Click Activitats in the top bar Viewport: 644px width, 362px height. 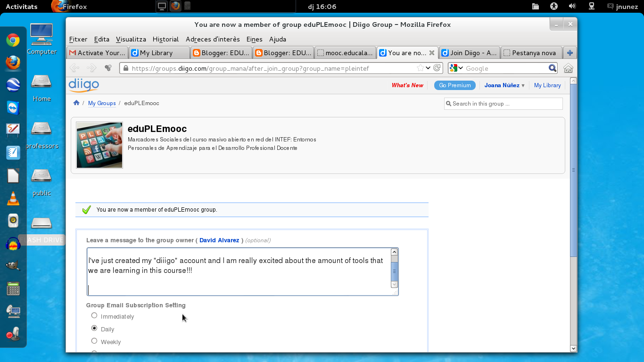(22, 7)
